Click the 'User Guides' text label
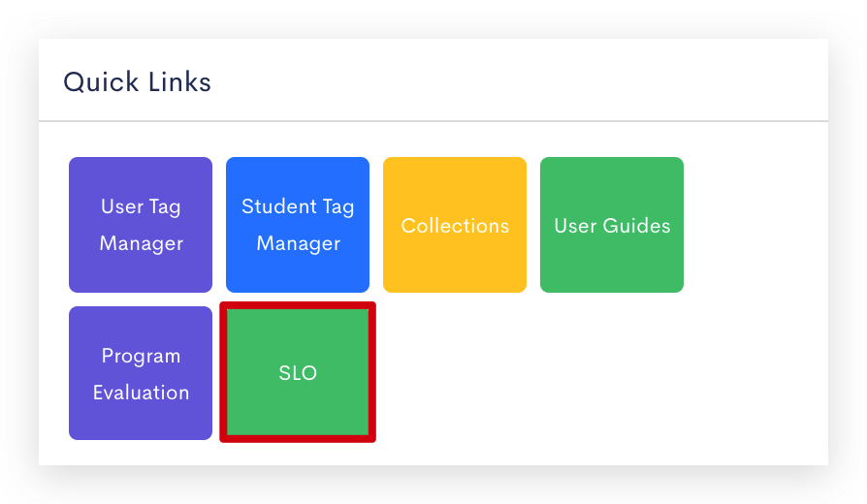 (x=612, y=226)
